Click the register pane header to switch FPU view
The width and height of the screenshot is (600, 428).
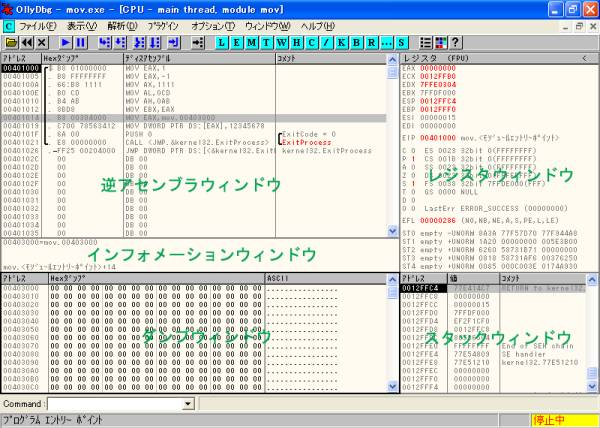490,59
